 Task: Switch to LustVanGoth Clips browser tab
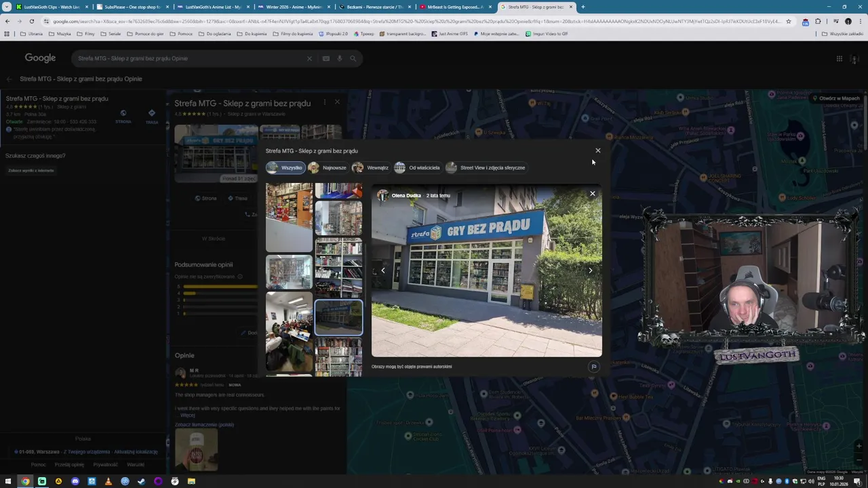(52, 7)
